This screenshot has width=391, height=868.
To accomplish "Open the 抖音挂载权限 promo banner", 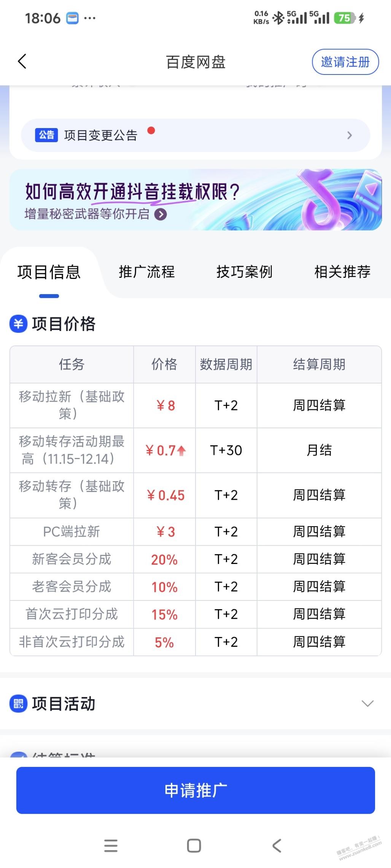I will (x=195, y=200).
